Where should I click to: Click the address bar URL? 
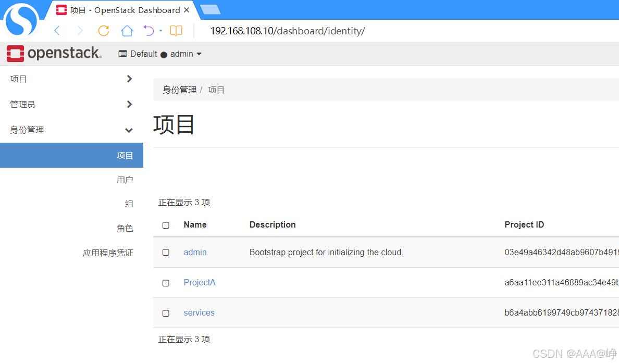click(288, 31)
